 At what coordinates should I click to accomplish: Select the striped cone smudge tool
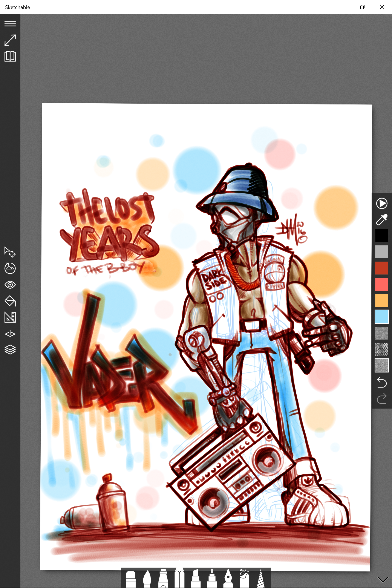pos(261,579)
